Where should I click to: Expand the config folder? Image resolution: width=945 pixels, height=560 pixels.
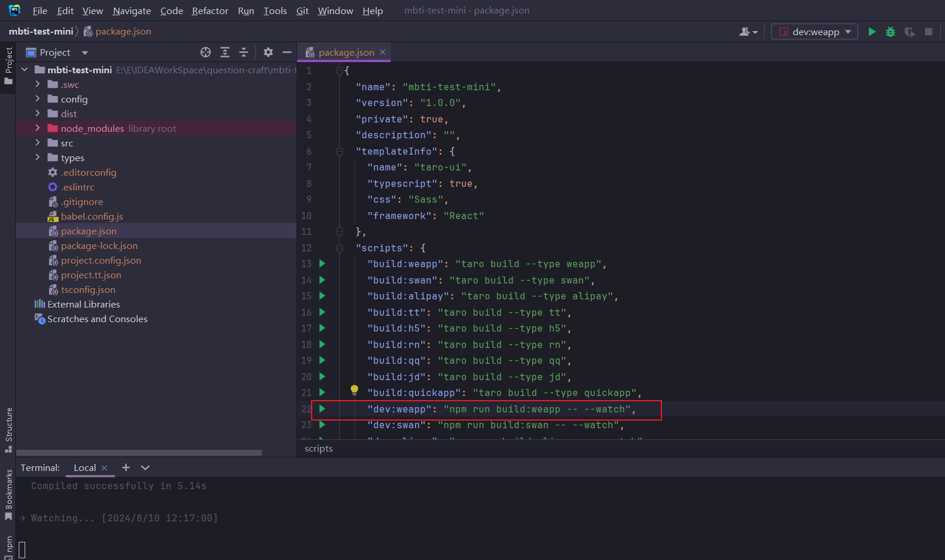(x=37, y=99)
